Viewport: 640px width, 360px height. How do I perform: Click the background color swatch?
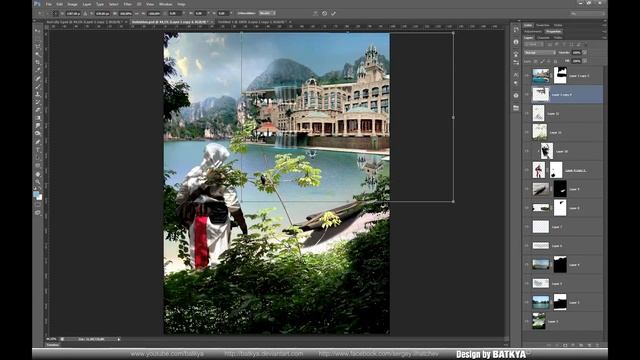[x=40, y=198]
